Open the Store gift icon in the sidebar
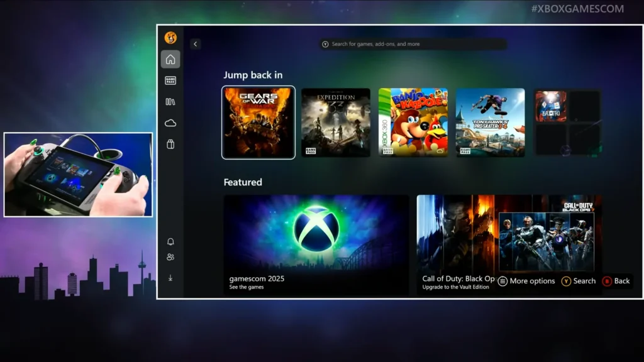644x362 pixels. (x=170, y=144)
